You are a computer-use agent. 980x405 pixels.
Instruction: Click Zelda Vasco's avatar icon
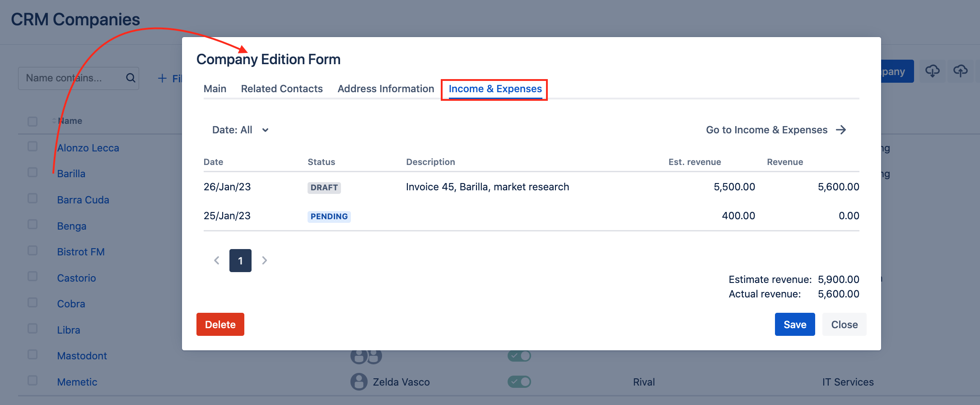click(359, 382)
